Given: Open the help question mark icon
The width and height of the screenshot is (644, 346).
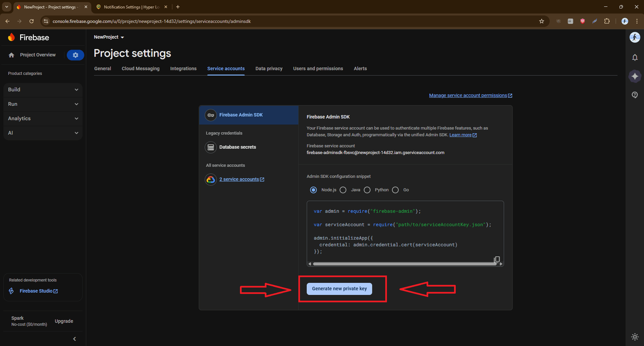Looking at the screenshot, I should (x=635, y=95).
